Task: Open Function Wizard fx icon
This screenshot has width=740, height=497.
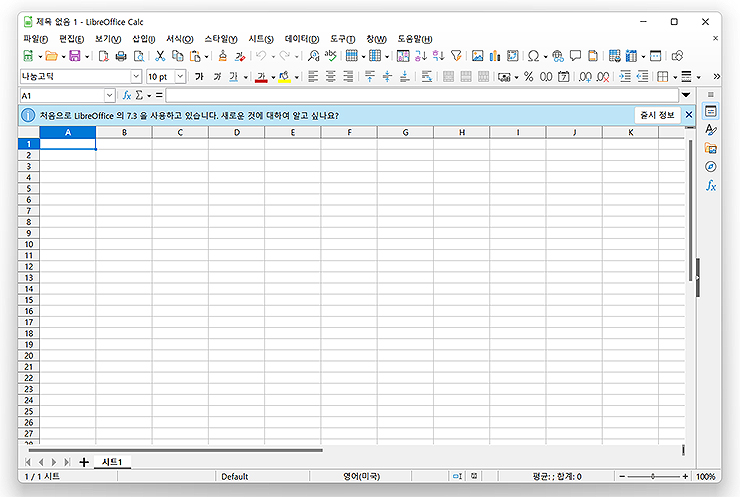Action: (126, 95)
